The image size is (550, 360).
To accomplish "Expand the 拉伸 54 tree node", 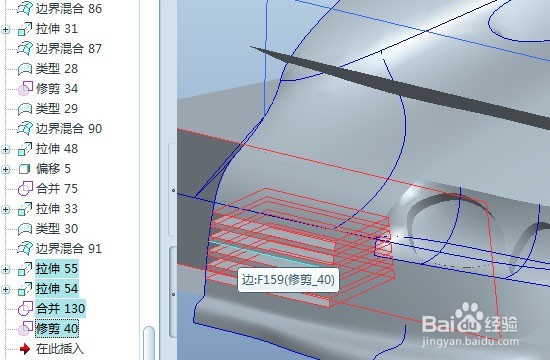I will click(6, 289).
